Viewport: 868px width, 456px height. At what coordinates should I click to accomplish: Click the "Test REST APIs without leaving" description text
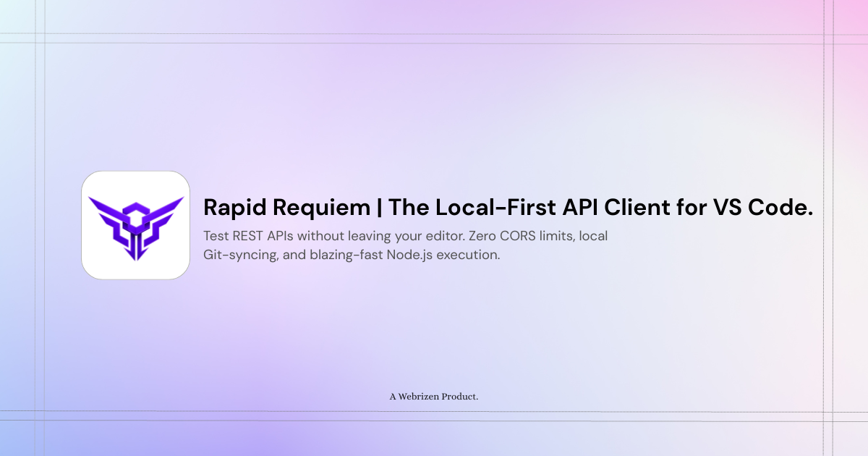405,245
